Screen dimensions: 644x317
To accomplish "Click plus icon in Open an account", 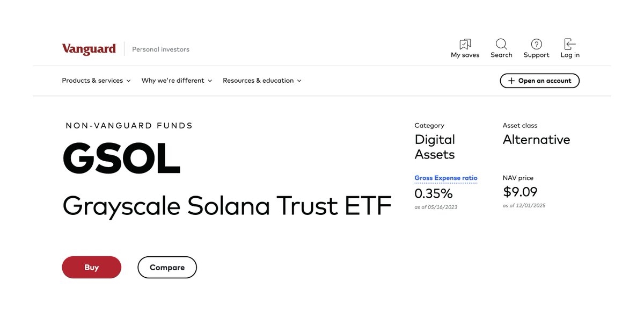I will (511, 81).
